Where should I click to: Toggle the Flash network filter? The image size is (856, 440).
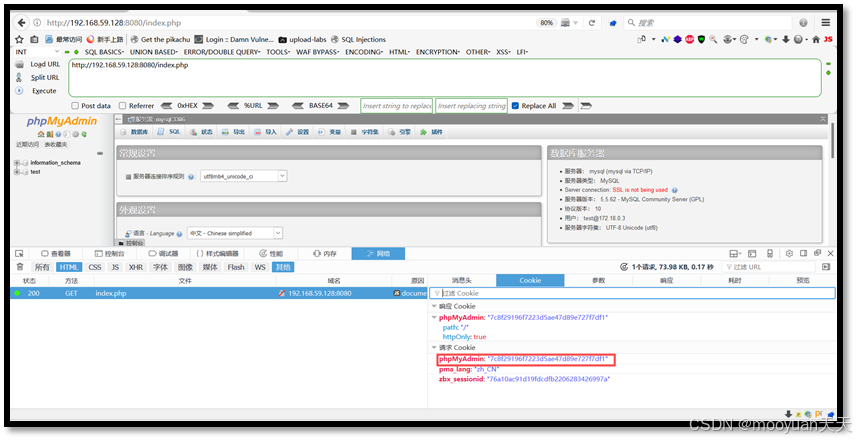click(236, 267)
